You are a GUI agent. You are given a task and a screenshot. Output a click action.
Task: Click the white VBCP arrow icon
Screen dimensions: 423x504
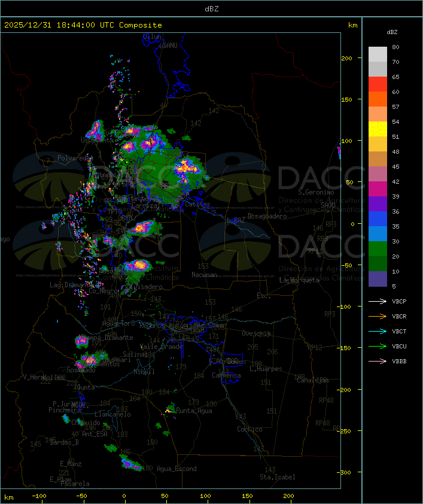point(378,302)
